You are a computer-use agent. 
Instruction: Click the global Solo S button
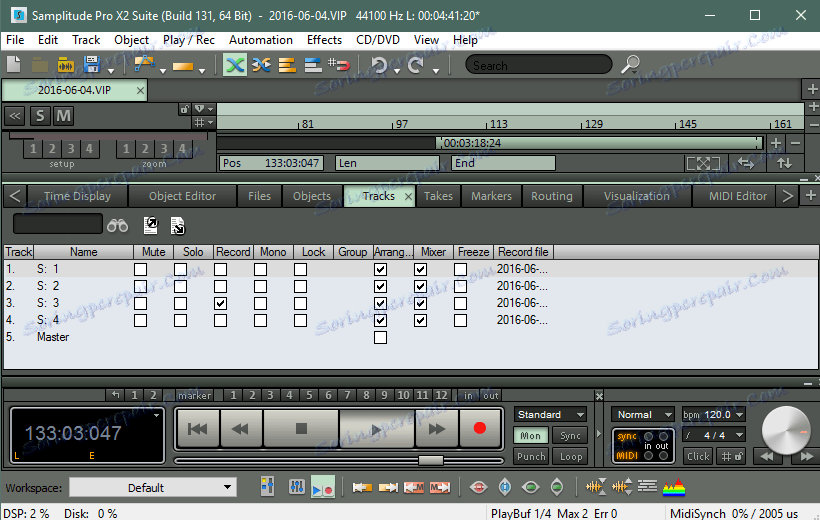[x=40, y=116]
